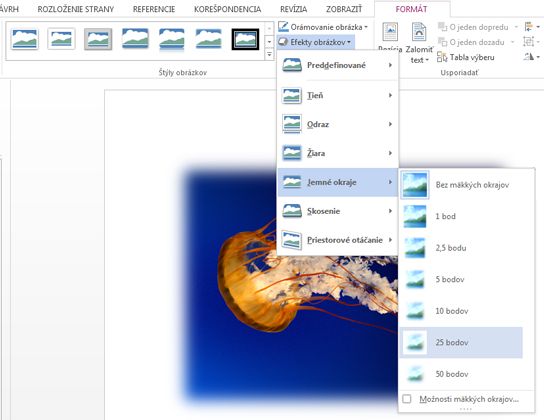This screenshot has width=544, height=420.
Task: Apply the first picture style thumbnail
Action: (24, 39)
